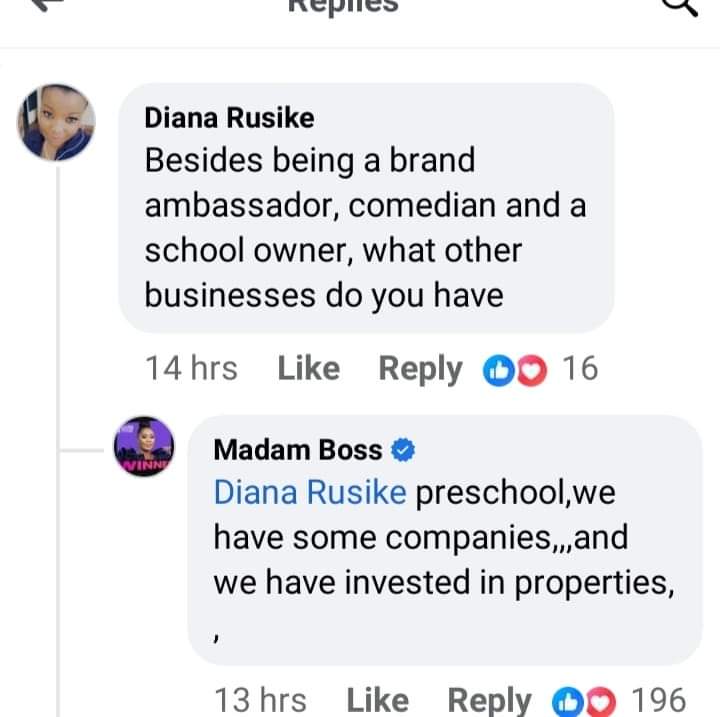This screenshot has width=720, height=717.
Task: Tap Madam Boss's profile avatar
Action: (145, 448)
